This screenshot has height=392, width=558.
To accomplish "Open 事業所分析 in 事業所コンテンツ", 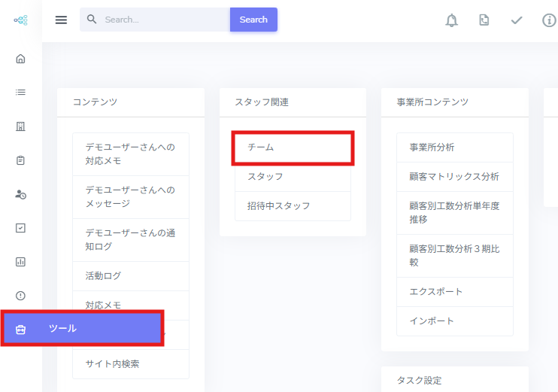I will coord(454,147).
